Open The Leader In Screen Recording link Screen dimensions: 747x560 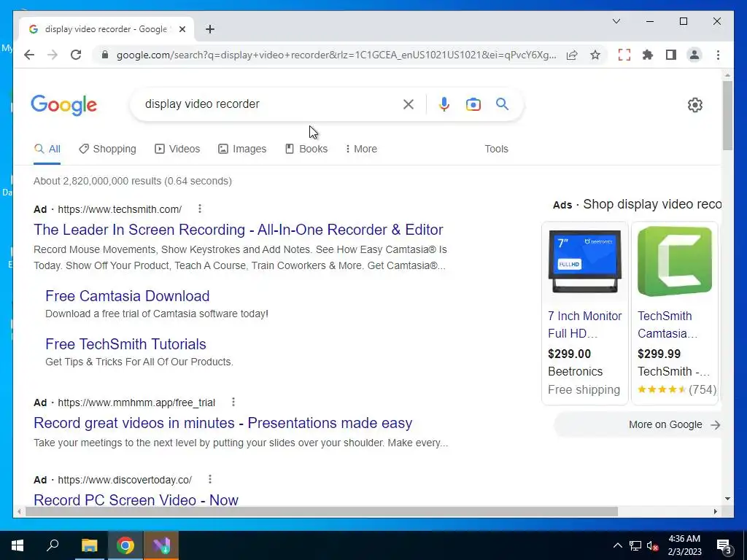point(239,230)
